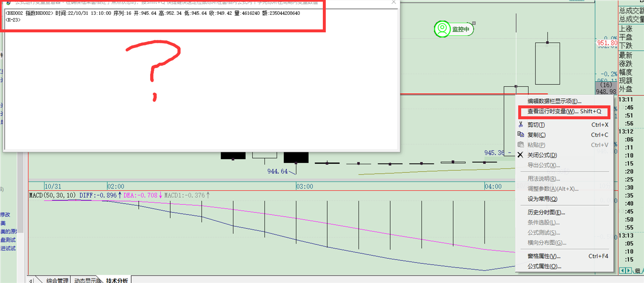Click the 美的原 link in left sidebar
Viewport: 644px width, 283px height.
tap(8, 231)
